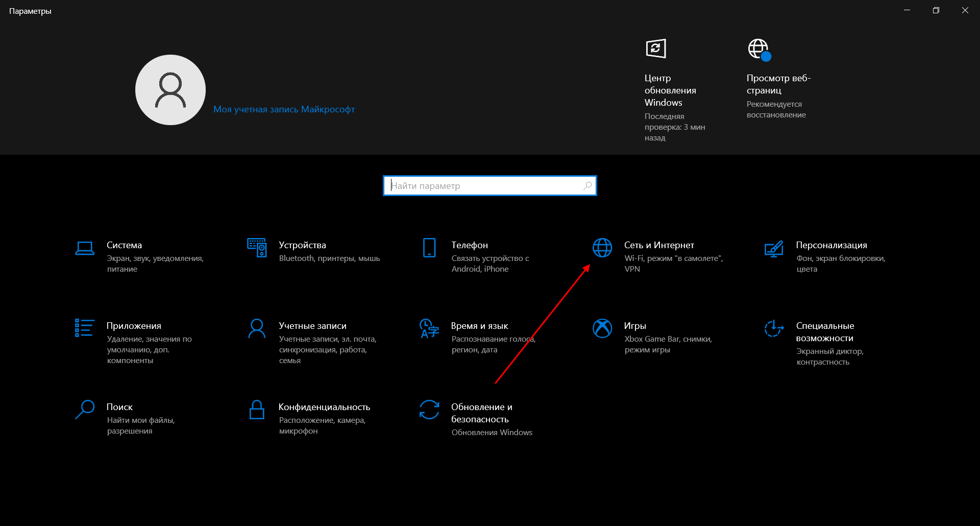Click the Просмотр веб-страниц globe icon

(759, 50)
